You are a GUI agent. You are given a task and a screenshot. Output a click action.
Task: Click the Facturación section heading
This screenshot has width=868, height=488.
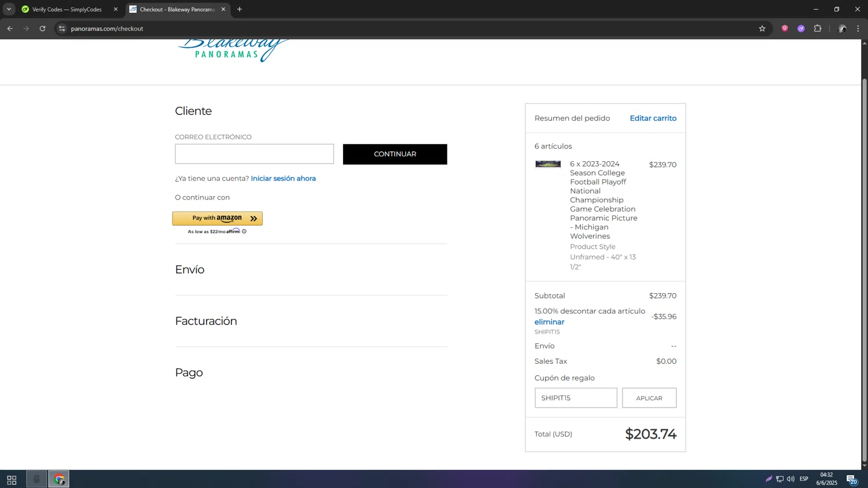[206, 321]
